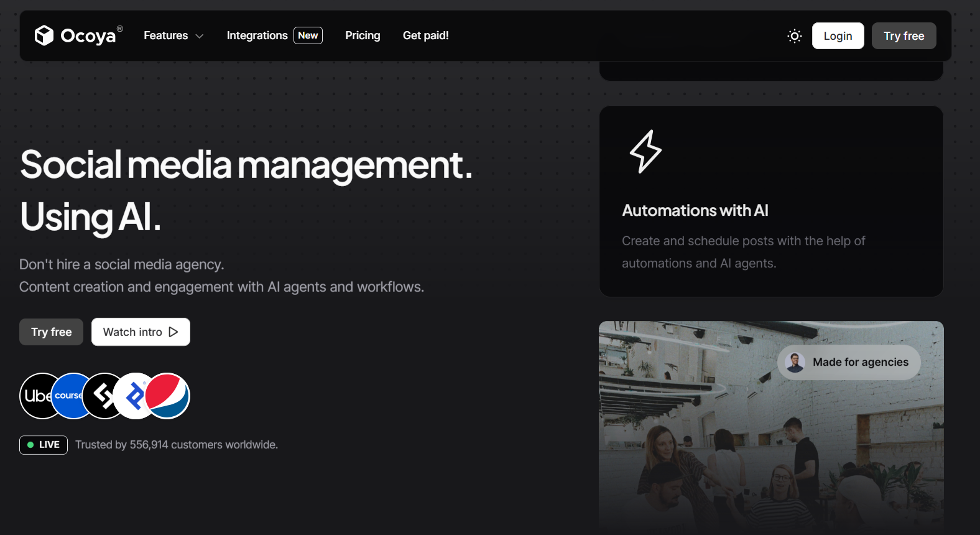Expand the Features dropdown menu

(173, 35)
